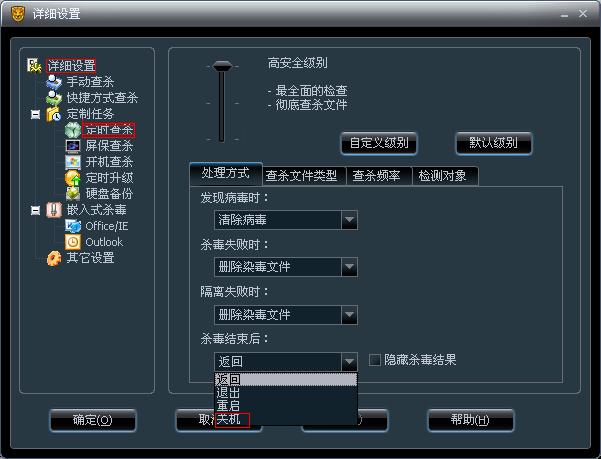This screenshot has width=601, height=459.
Task: Confirm with 确定(O) button
Action: pyautogui.click(x=93, y=420)
